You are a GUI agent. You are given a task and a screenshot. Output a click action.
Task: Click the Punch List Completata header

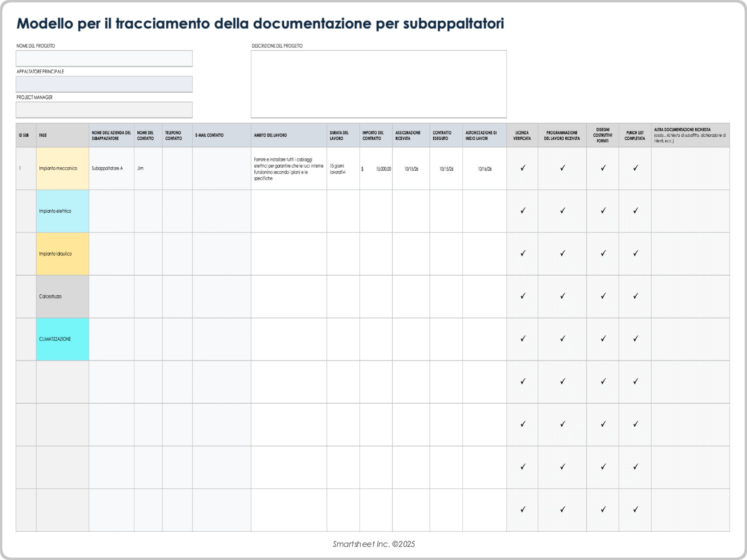pyautogui.click(x=635, y=135)
